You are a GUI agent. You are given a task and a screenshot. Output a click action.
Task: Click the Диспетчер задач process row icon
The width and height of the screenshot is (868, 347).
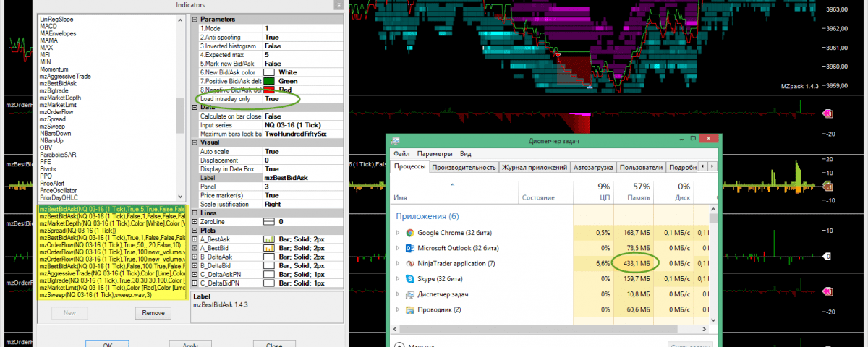(x=410, y=294)
